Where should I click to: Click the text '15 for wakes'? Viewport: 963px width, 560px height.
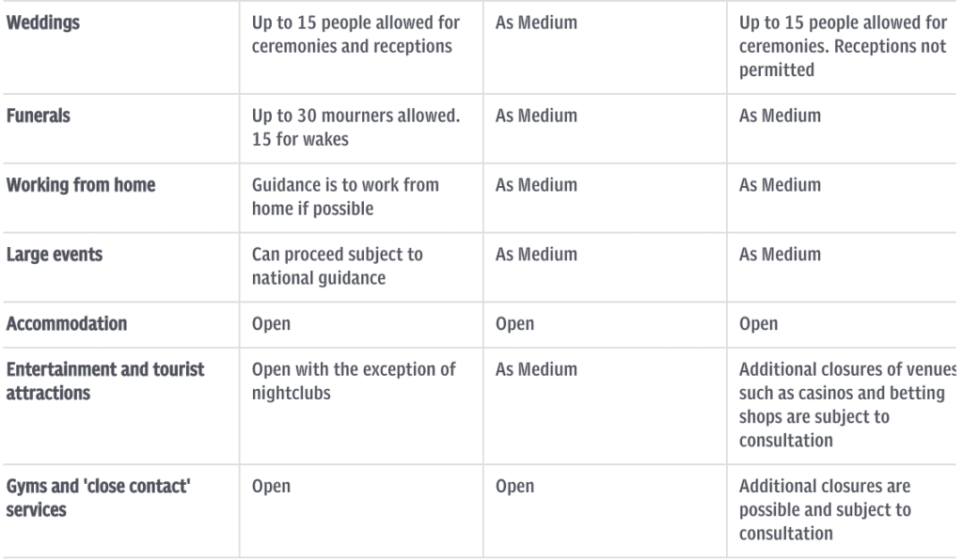click(x=300, y=139)
